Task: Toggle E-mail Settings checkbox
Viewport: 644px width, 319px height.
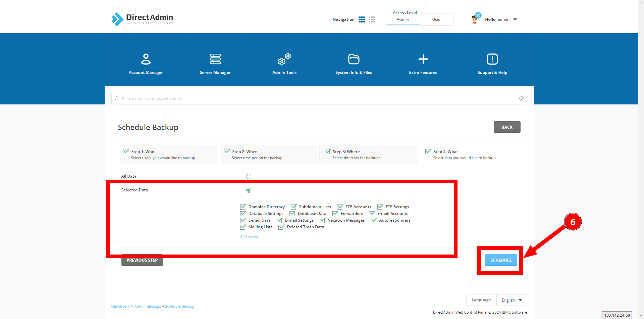Action: [280, 220]
